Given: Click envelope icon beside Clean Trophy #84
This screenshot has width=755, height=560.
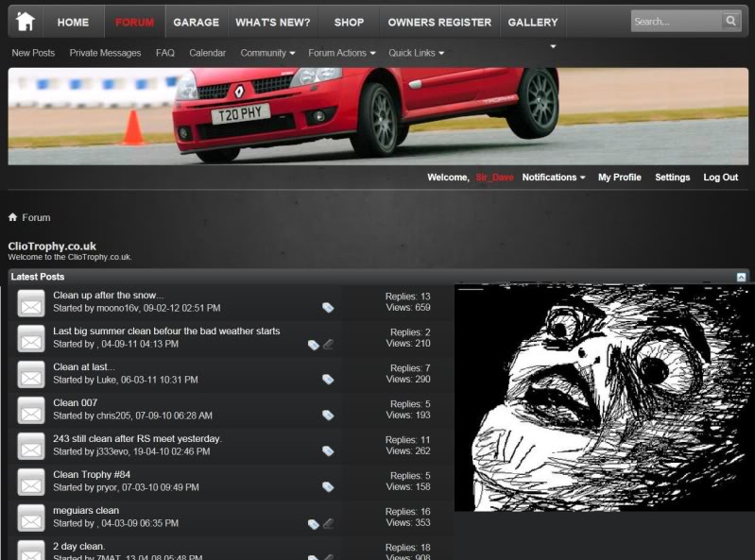Looking at the screenshot, I should coord(31,482).
